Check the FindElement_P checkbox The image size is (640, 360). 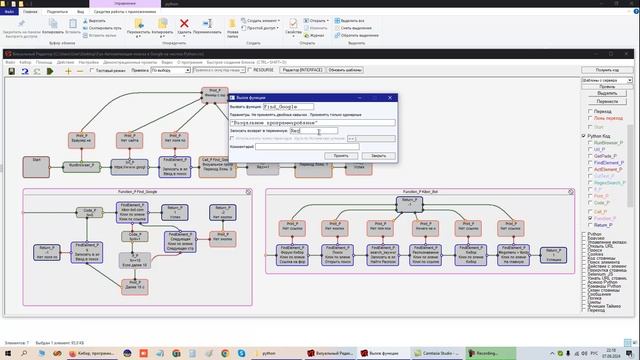pyautogui.click(x=590, y=163)
